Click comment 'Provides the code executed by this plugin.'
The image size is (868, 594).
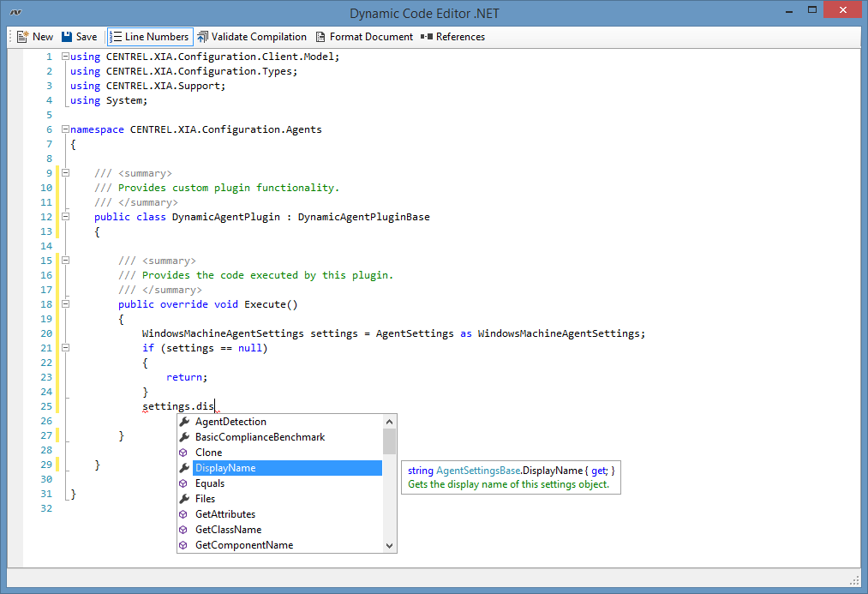point(267,275)
